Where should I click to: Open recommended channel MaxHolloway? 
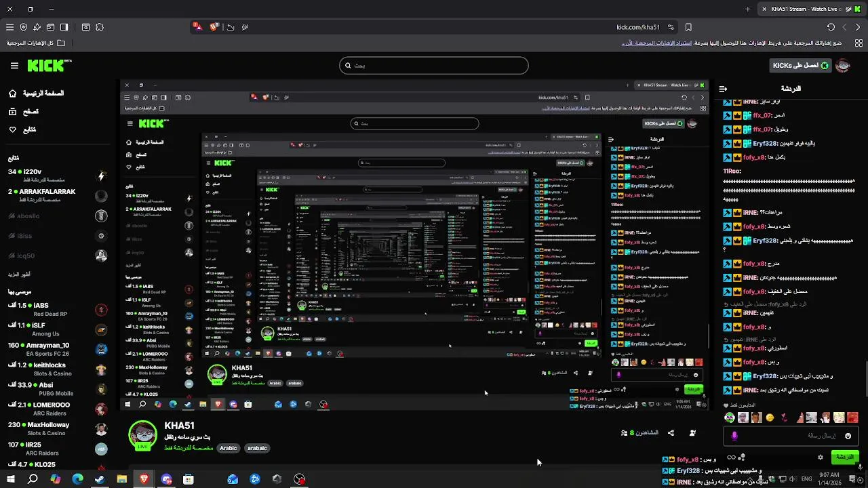pyautogui.click(x=58, y=429)
